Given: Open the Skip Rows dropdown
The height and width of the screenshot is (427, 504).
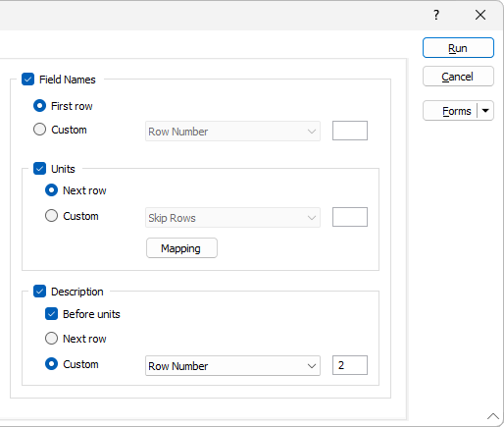Looking at the screenshot, I should [232, 217].
